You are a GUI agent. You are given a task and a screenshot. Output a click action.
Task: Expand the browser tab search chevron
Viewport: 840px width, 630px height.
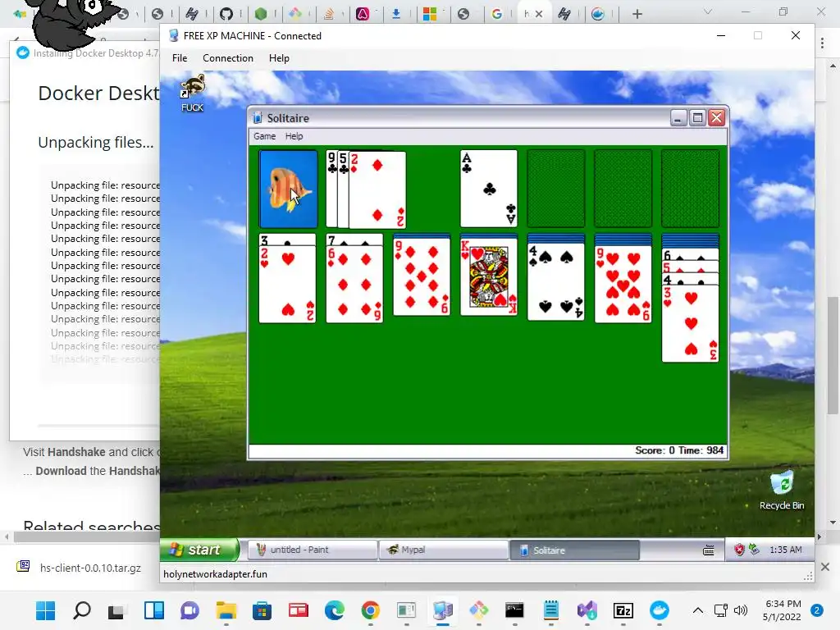click(708, 11)
